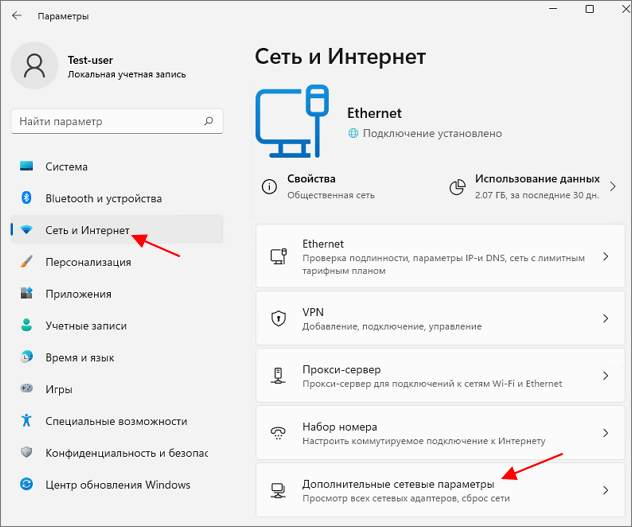Open Ethernet row chevron arrow
Screen dimensions: 632x527
click(605, 256)
